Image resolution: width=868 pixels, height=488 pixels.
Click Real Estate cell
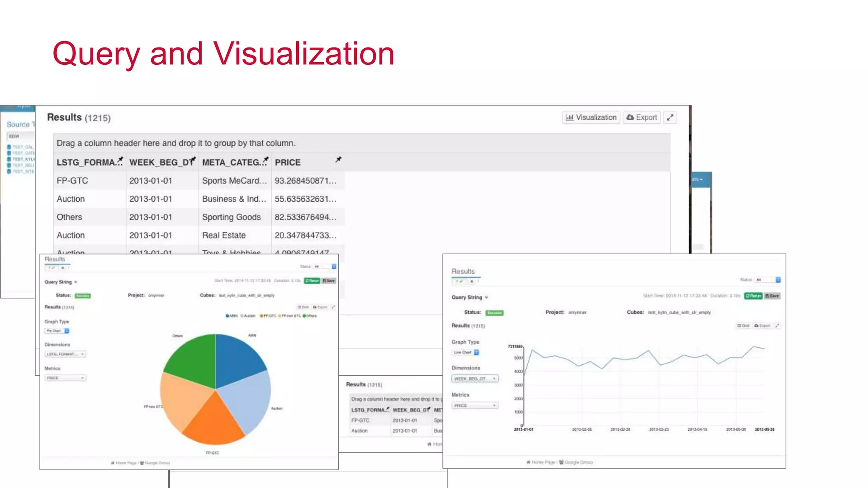235,236
